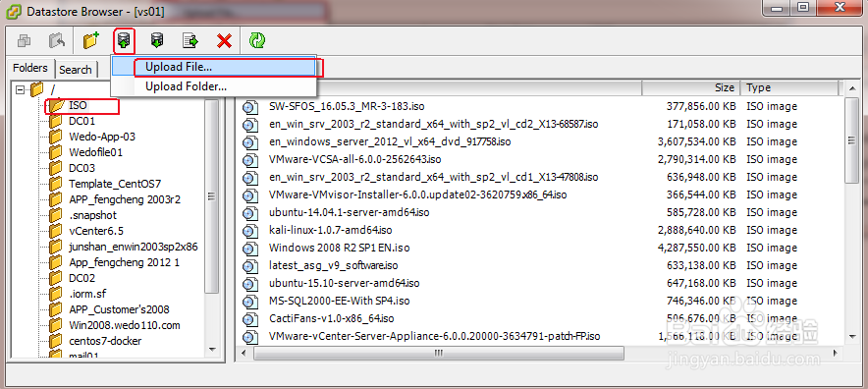The width and height of the screenshot is (868, 389).
Task: Sort by the Size column header
Action: click(691, 87)
